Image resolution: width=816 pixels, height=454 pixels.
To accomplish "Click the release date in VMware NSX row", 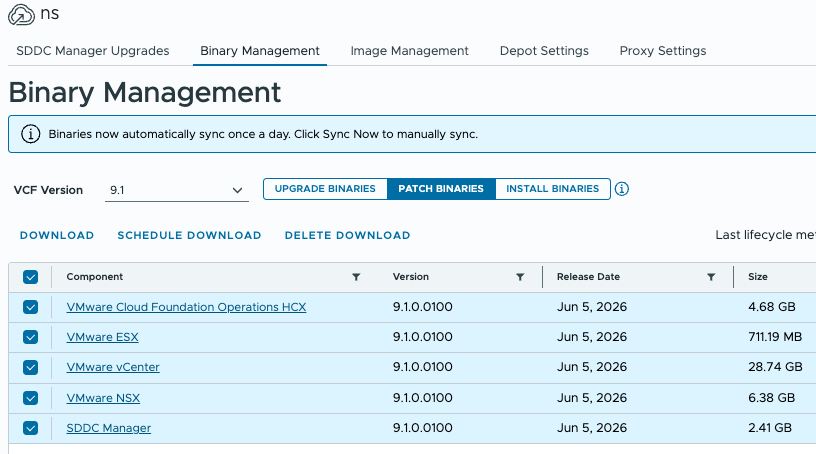I will coord(592,398).
